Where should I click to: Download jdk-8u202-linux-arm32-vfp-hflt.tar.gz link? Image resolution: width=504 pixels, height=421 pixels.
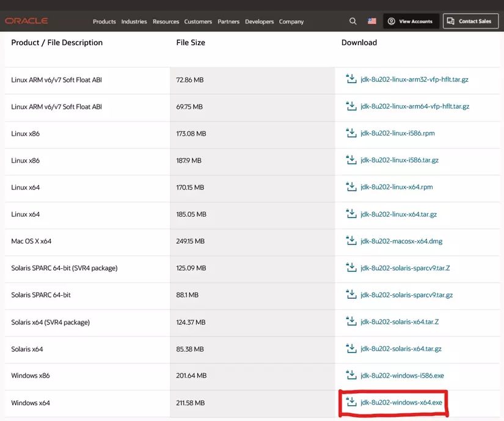[x=414, y=79]
